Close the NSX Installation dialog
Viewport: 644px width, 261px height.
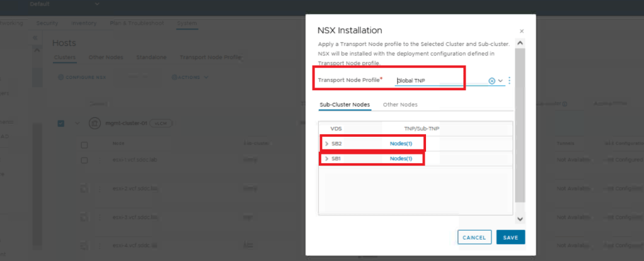(521, 31)
